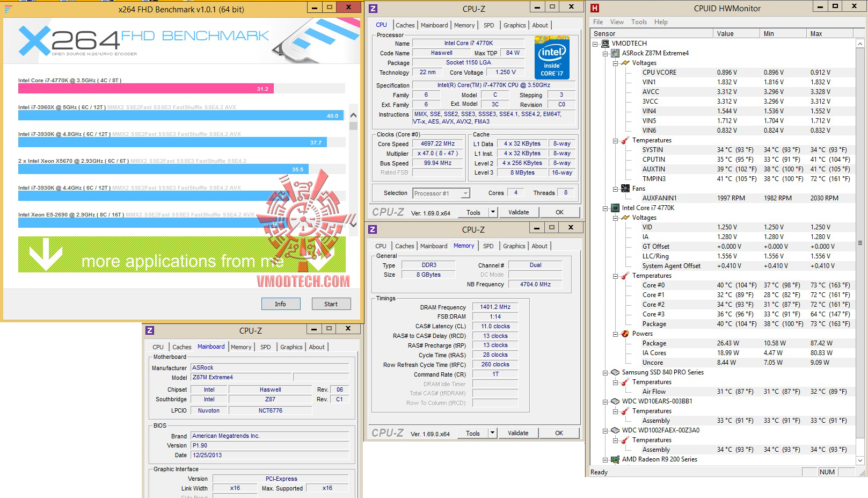Click the x264 FHD Benchmark title bar icon
This screenshot has width=868, height=498.
8,9
